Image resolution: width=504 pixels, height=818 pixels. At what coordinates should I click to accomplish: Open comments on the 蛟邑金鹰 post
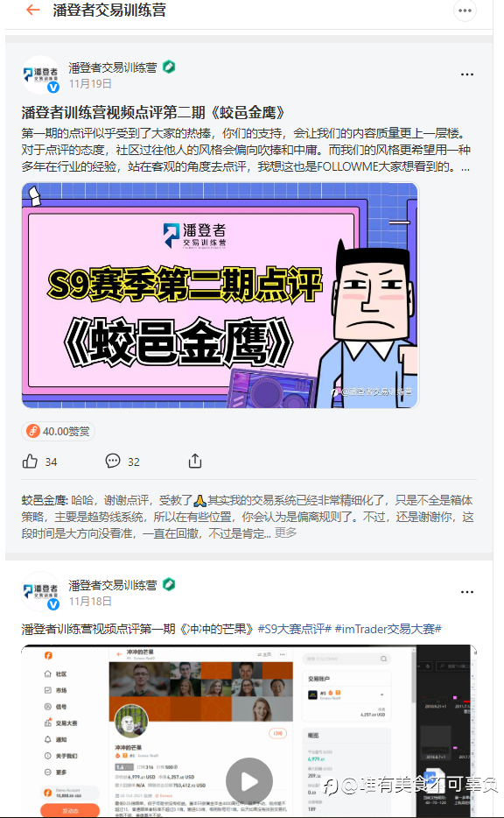[123, 462]
